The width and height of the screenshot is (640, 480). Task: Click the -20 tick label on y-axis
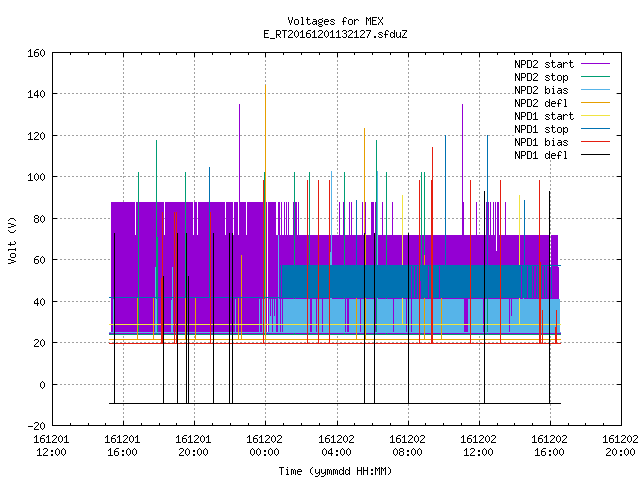(x=36, y=426)
